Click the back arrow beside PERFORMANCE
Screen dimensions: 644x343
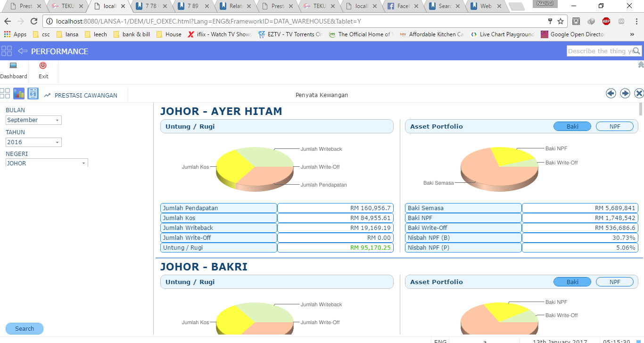pos(23,51)
